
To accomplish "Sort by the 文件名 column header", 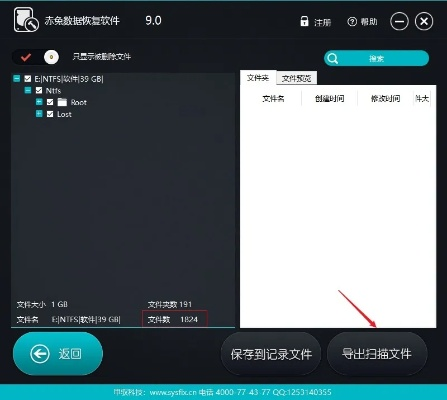I will [x=273, y=98].
